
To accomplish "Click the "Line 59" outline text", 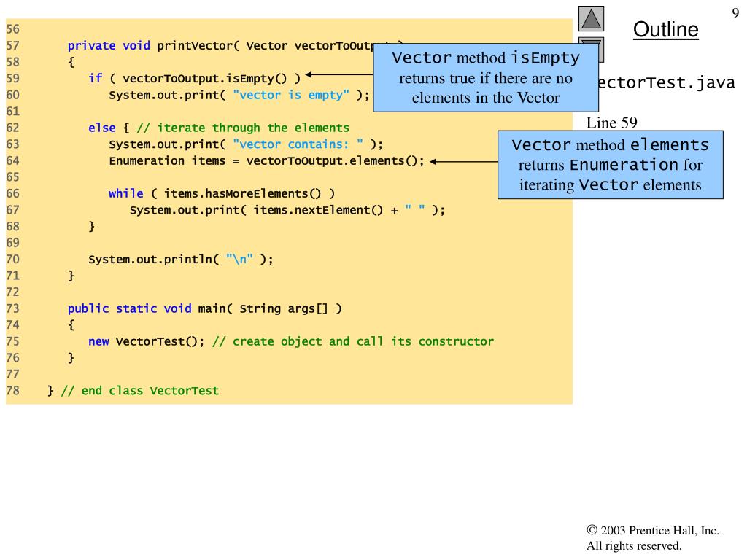I will coord(612,122).
